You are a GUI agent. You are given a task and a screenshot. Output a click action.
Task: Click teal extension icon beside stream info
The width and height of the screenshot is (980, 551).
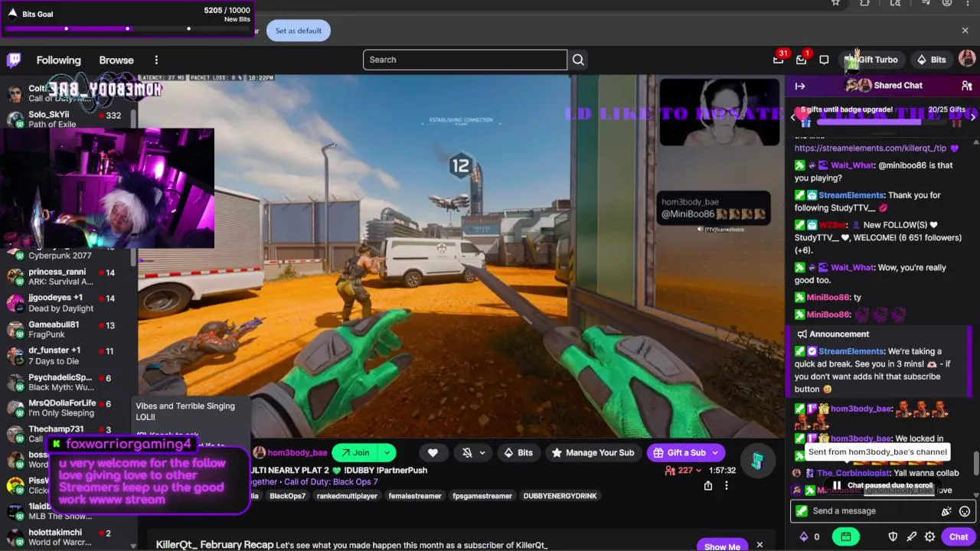pyautogui.click(x=756, y=461)
